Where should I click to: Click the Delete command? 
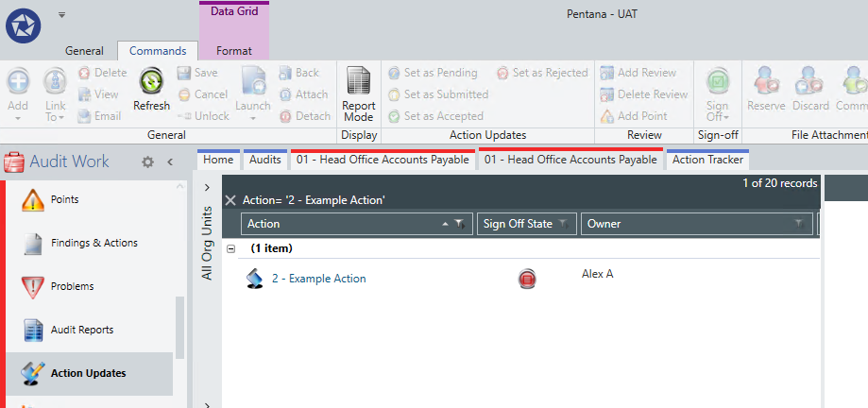102,73
